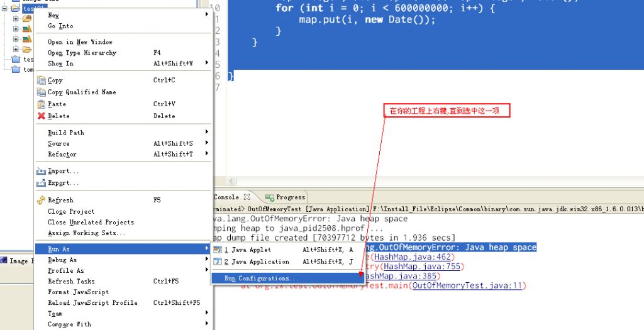Open the HashMap.java:462 stack trace link
Viewport: 644px width, 330px height.
click(x=413, y=257)
